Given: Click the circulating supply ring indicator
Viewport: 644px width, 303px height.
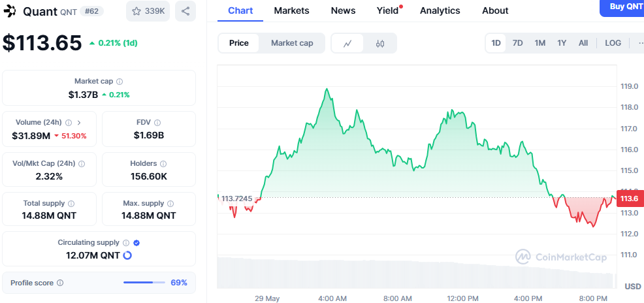Looking at the screenshot, I should [x=127, y=255].
